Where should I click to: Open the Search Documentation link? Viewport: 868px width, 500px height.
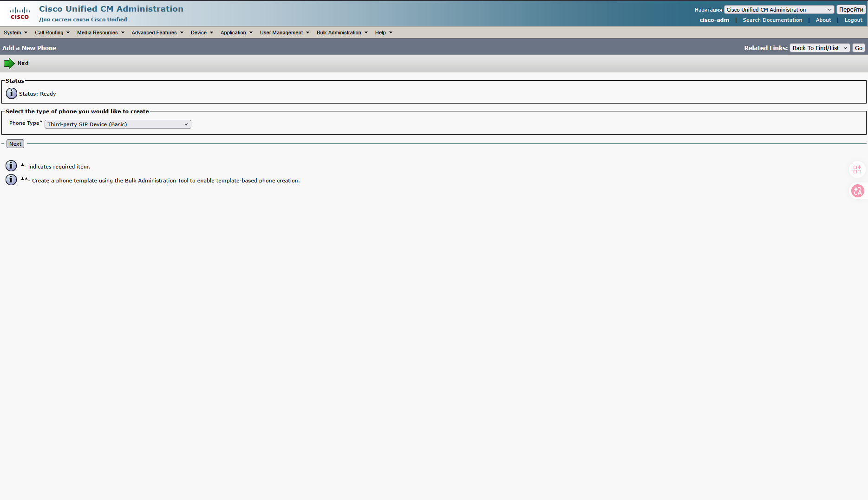coord(772,20)
